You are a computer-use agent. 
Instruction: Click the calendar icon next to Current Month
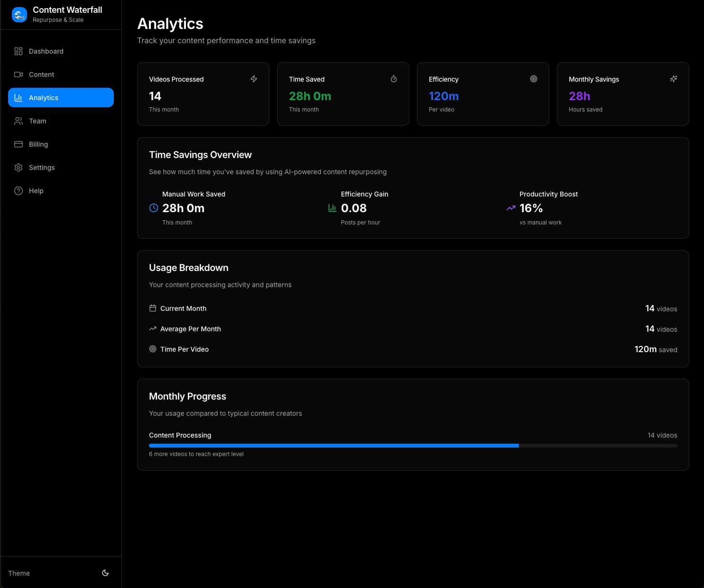[153, 308]
